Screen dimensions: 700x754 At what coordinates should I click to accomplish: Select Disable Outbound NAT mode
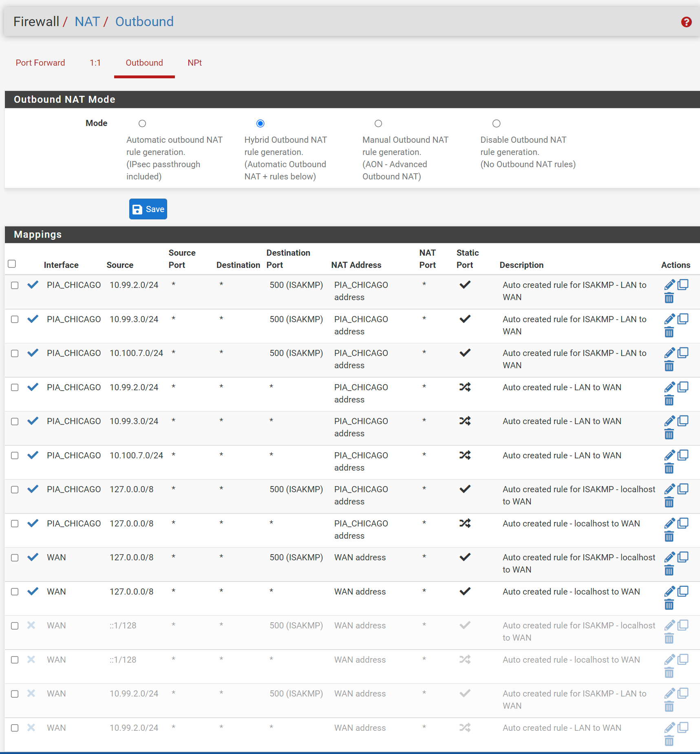496,124
